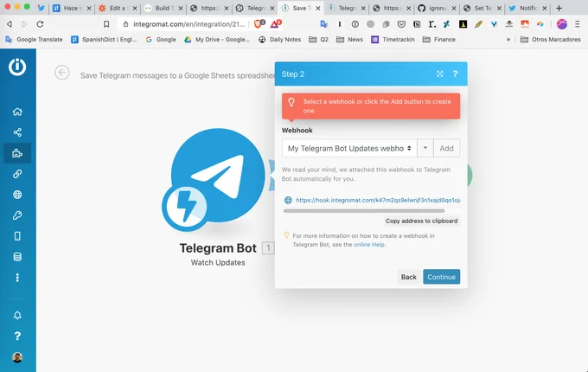Expand webhook options caret next to Add
Image resolution: width=588 pixels, height=372 pixels.
[425, 148]
